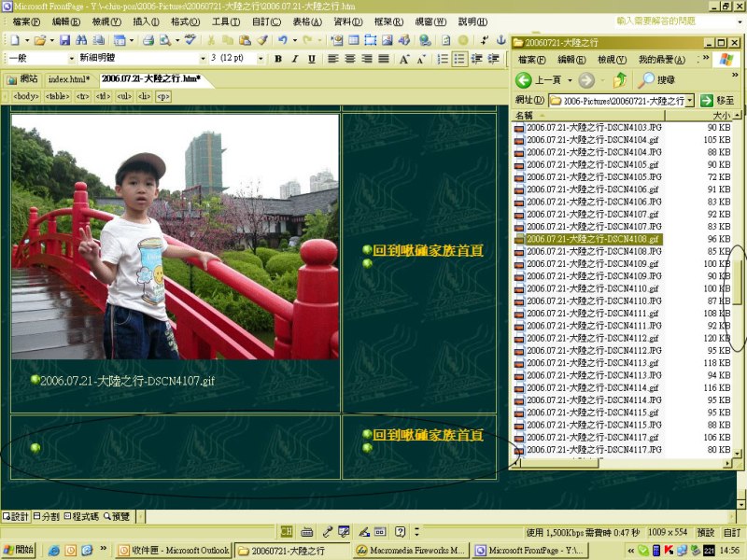Activate the Format Painter brush

point(262,40)
